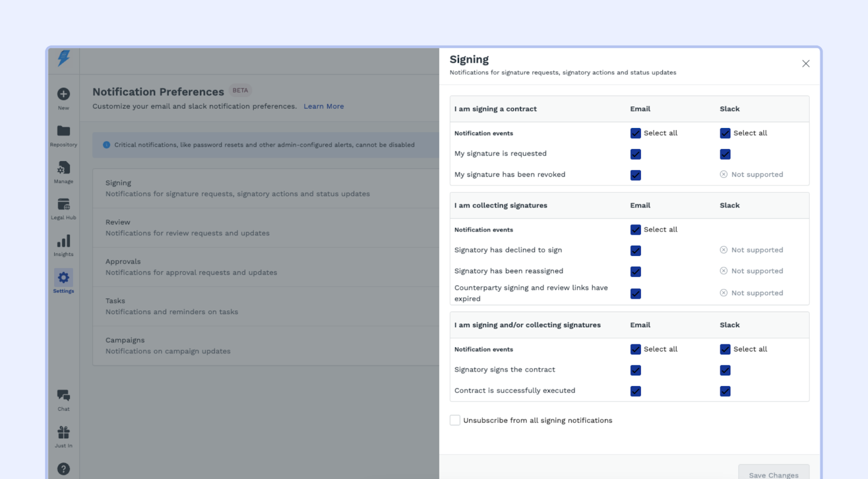Screen dimensions: 868x479
Task: Open the Legal Hub icon
Action: click(x=63, y=205)
